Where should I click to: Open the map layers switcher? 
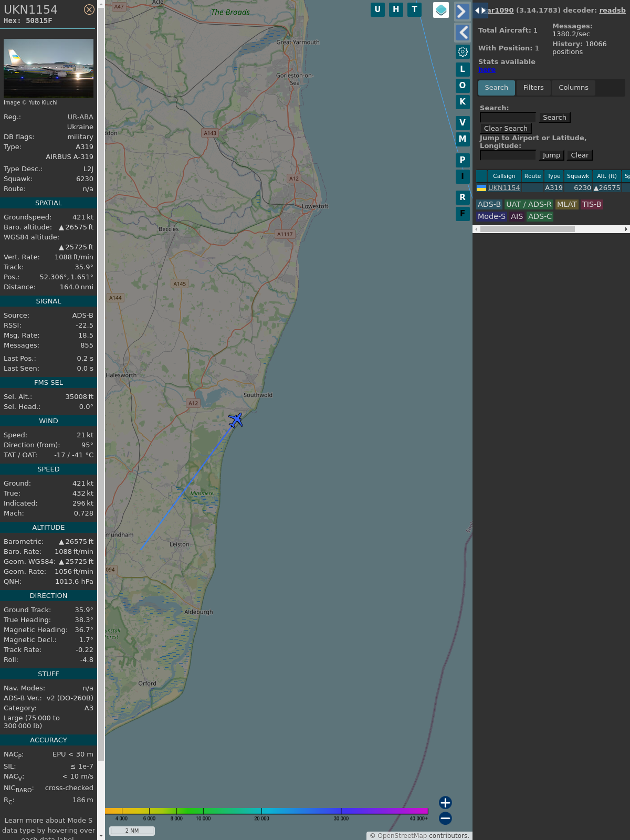pyautogui.click(x=441, y=10)
